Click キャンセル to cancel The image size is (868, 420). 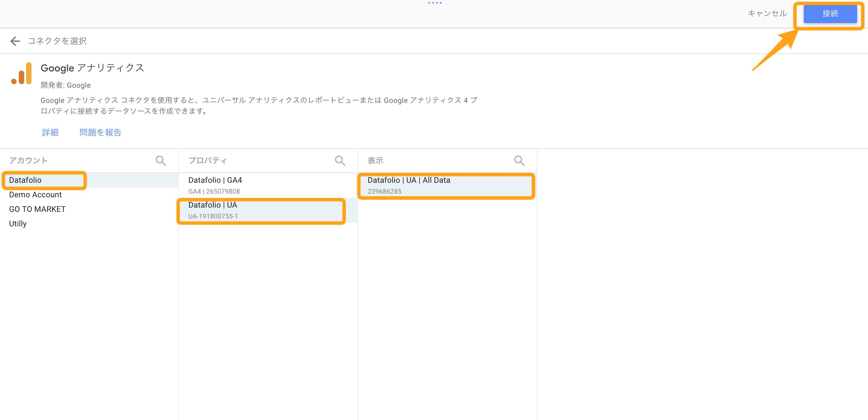click(x=767, y=13)
